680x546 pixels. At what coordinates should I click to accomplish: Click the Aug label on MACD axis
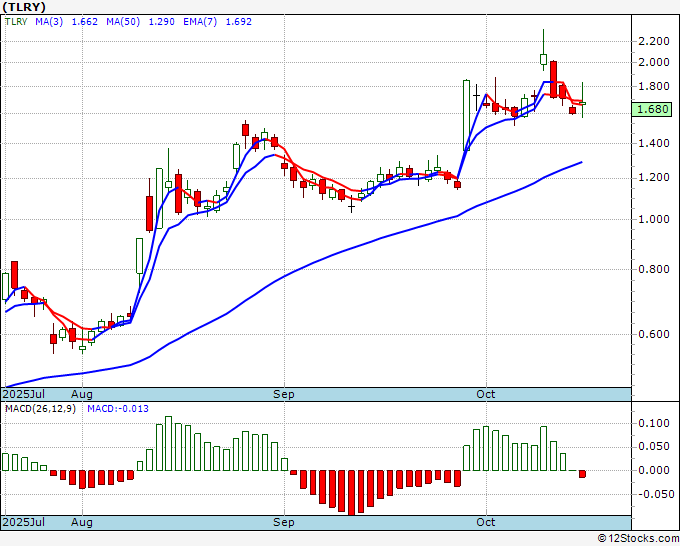[x=82, y=522]
